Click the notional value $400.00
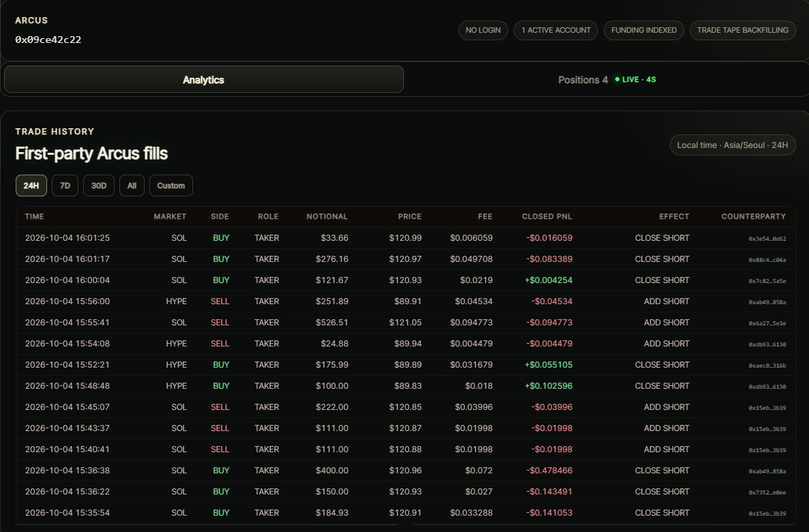The width and height of the screenshot is (809, 532). [332, 471]
